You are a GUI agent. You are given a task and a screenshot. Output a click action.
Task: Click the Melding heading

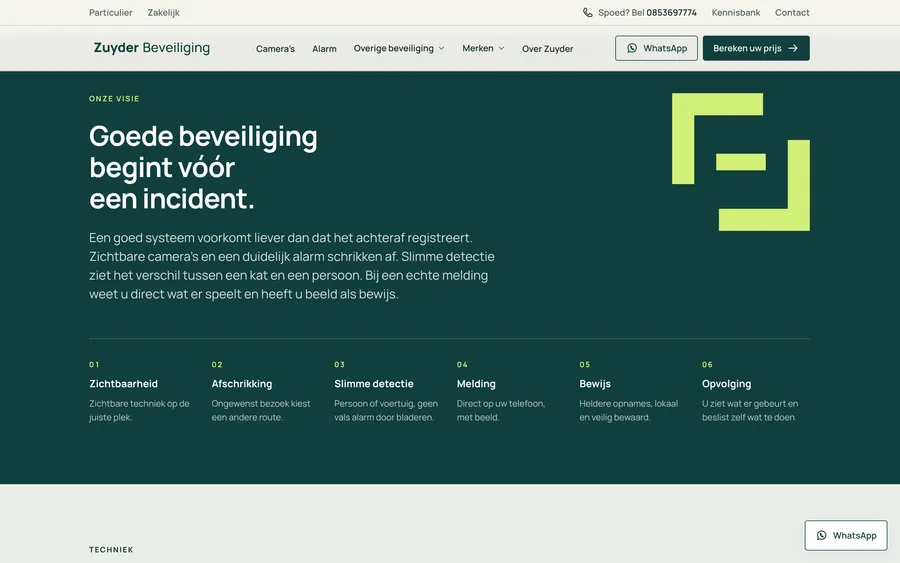pyautogui.click(x=476, y=384)
